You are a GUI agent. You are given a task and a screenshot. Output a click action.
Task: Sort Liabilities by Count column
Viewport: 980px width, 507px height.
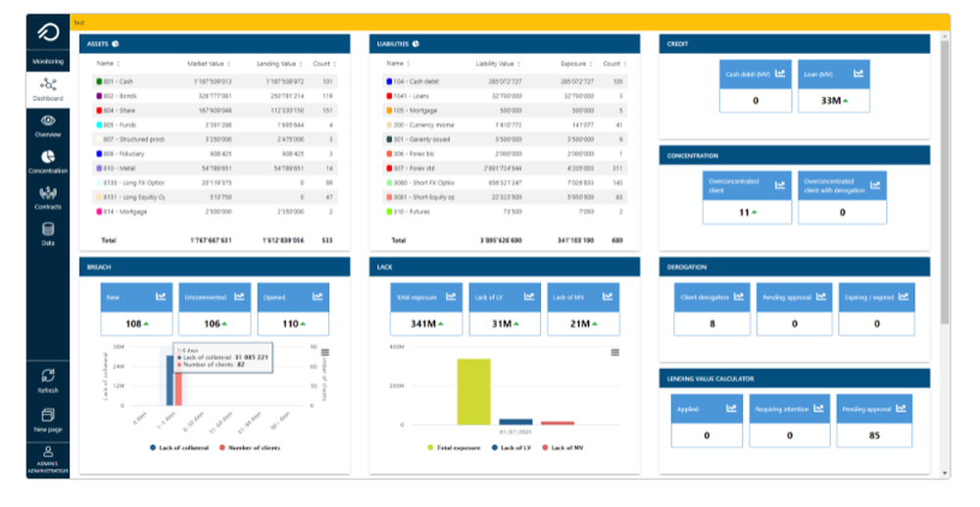point(614,64)
